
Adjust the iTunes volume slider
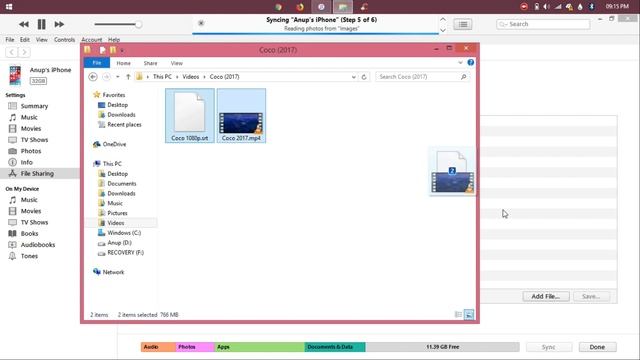tap(118, 24)
